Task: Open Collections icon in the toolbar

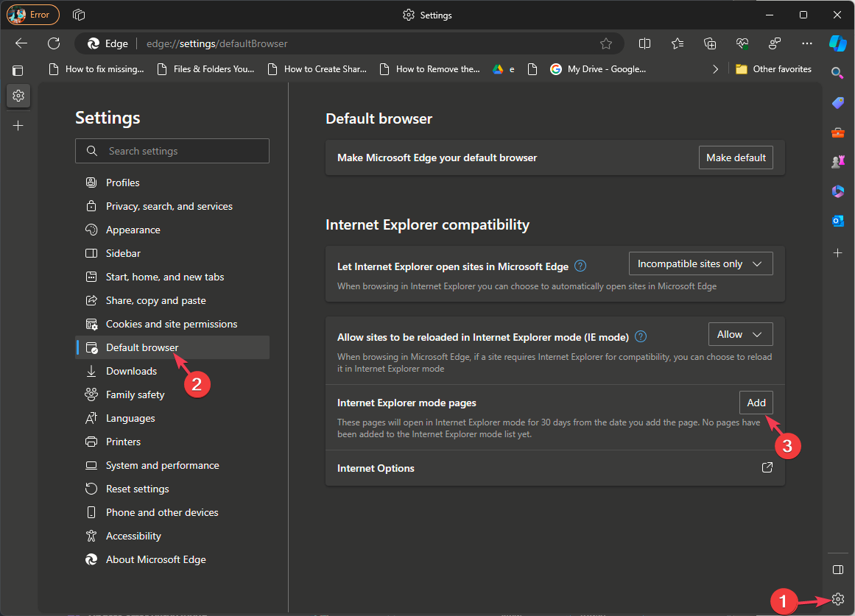Action: [710, 43]
